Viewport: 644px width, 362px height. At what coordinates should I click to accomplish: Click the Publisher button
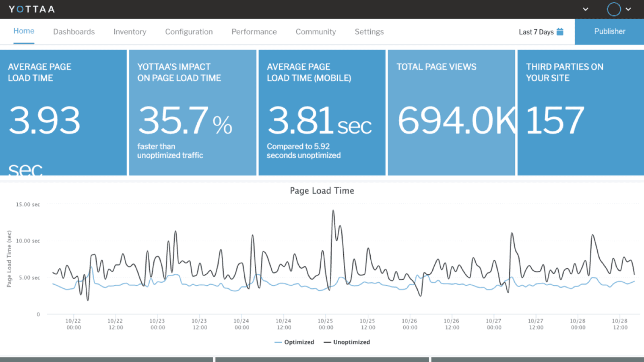pyautogui.click(x=609, y=31)
